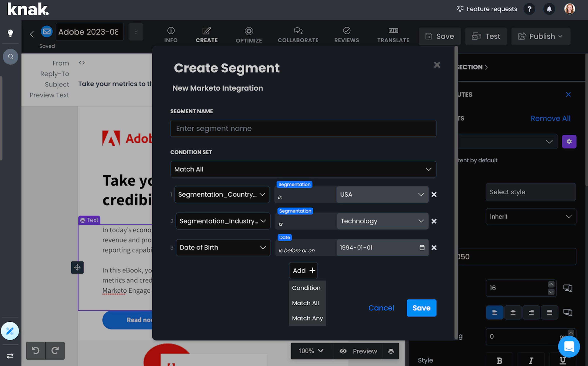This screenshot has height=366, width=588.
Task: Toggle bold text style
Action: [499, 360]
